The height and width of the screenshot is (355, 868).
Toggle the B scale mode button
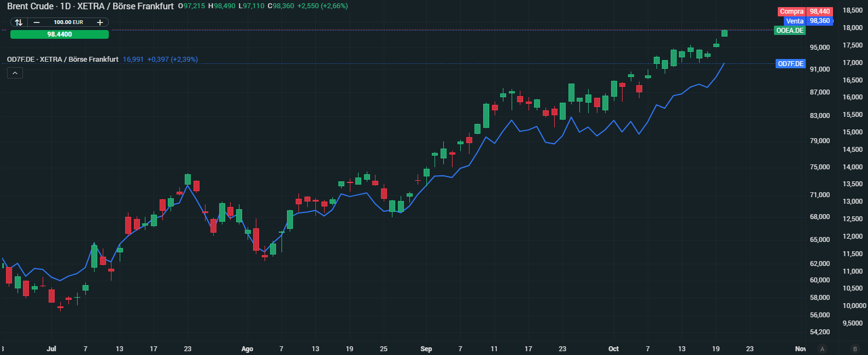(855, 349)
